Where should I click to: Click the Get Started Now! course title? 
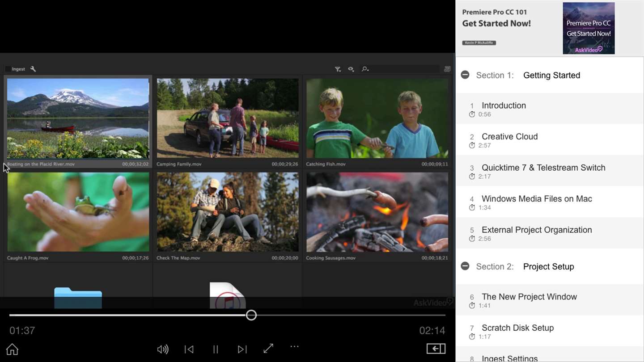click(496, 24)
